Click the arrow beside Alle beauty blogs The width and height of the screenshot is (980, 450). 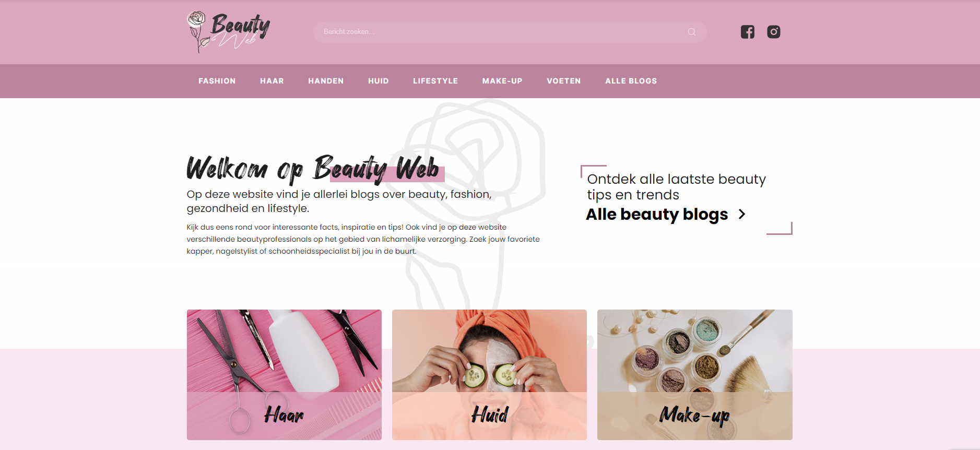click(741, 214)
